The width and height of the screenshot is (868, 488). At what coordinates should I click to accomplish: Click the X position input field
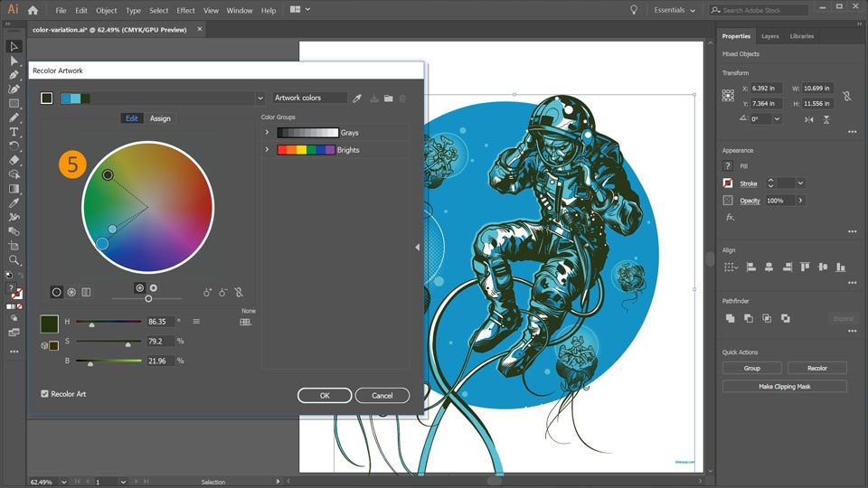point(766,88)
